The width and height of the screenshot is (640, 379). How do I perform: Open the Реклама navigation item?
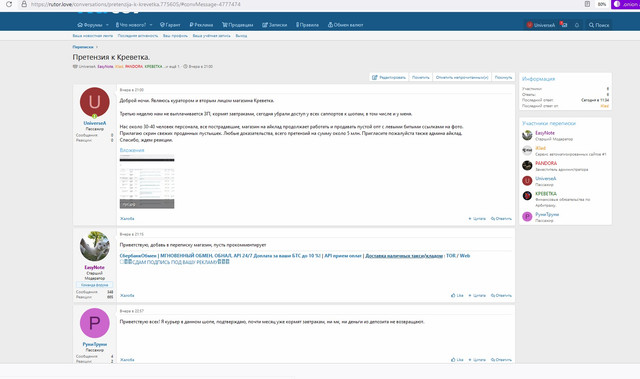tap(201, 25)
